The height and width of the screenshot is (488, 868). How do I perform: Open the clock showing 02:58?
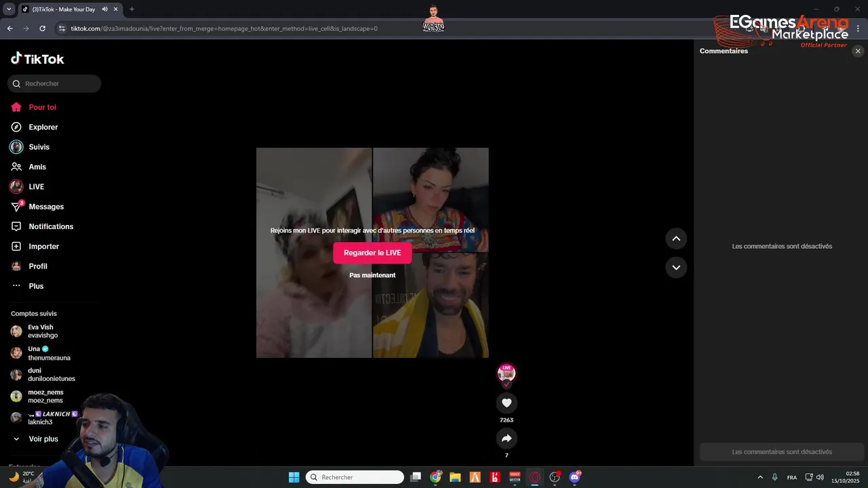point(846,477)
